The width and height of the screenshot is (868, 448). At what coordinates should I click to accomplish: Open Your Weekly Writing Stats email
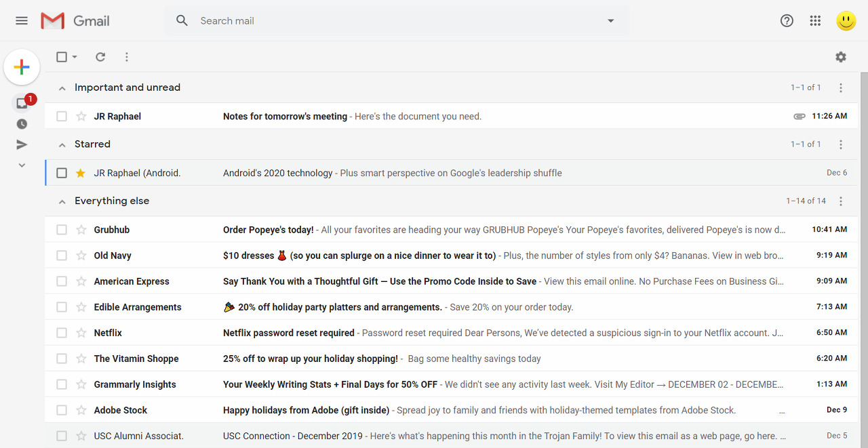(451, 384)
